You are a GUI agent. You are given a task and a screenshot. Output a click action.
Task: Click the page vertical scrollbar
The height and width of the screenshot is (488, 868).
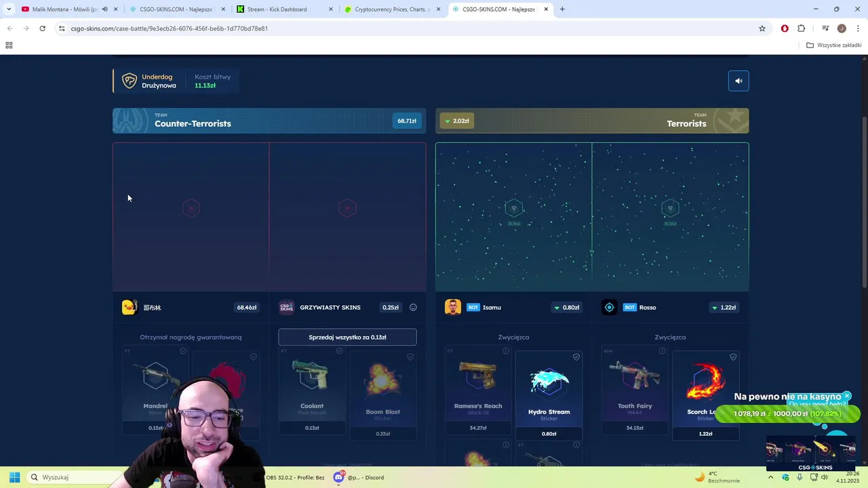865,203
